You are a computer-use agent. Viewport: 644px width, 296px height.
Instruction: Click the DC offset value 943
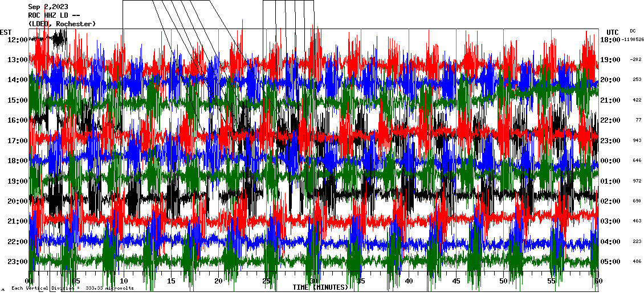pyautogui.click(x=637, y=140)
